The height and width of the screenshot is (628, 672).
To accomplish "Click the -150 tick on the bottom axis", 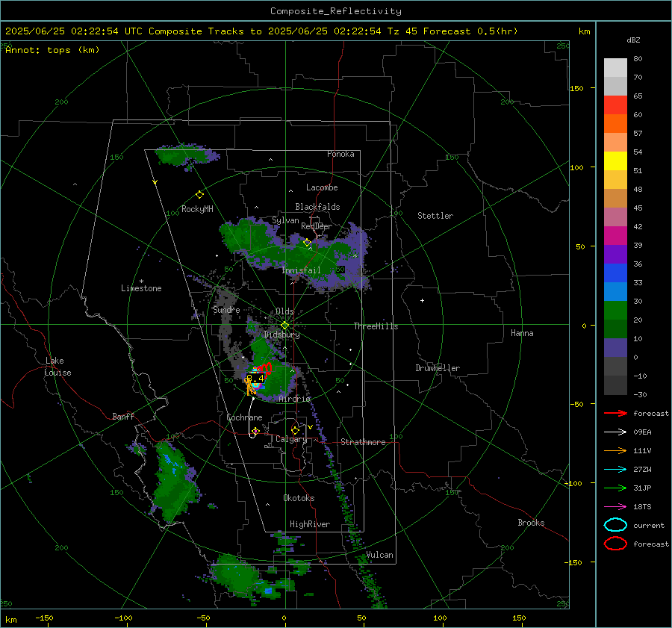I will [x=44, y=618].
